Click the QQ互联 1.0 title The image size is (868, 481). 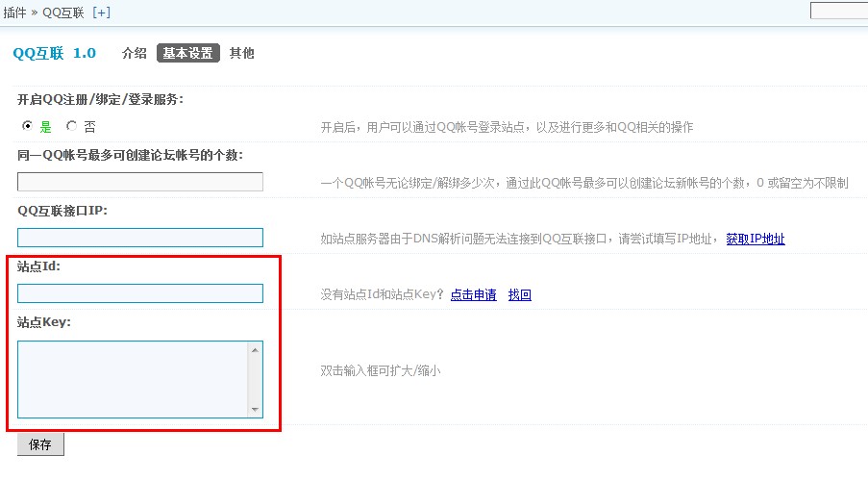pos(54,53)
